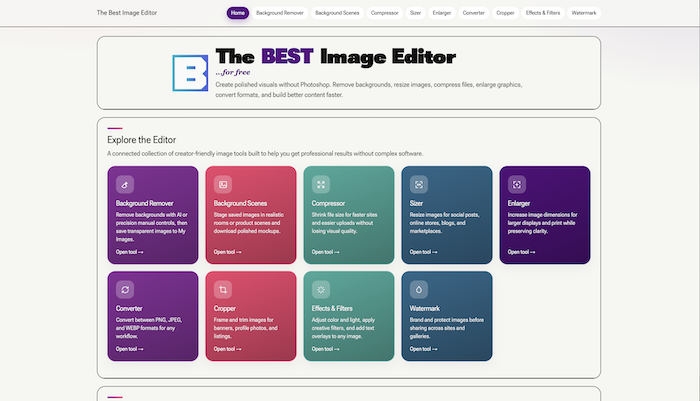Click 'Open tool' on Effects & Filters card
This screenshot has height=401, width=700.
point(325,349)
